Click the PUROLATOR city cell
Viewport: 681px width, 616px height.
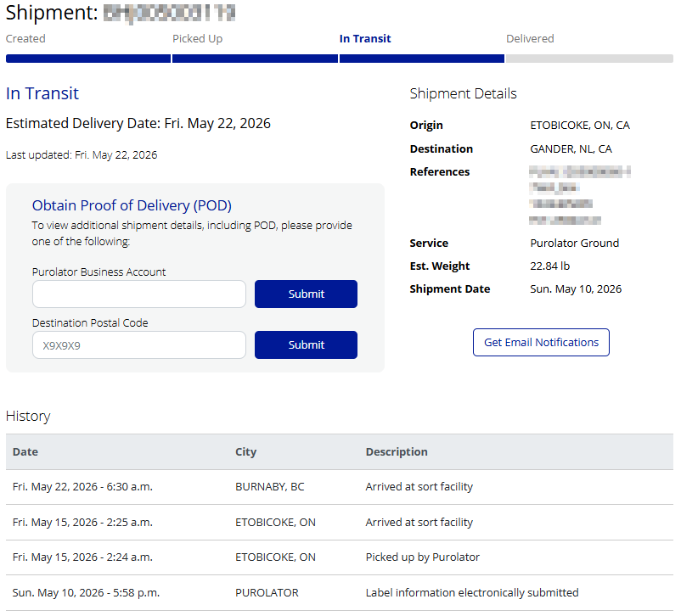(x=267, y=593)
